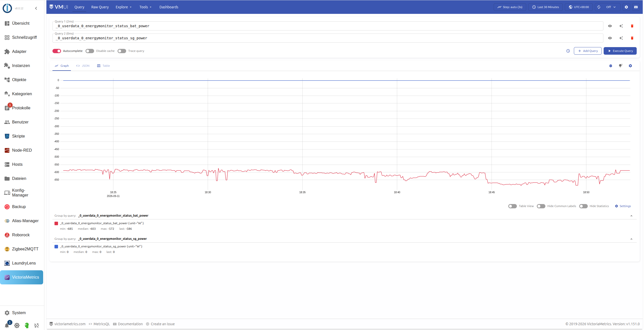The image size is (644, 330).
Task: Open the Explore dropdown menu
Action: [x=124, y=7]
